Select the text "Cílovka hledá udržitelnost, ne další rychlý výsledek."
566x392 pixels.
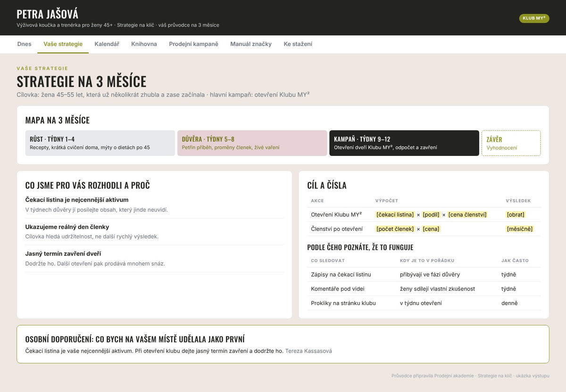coord(92,236)
